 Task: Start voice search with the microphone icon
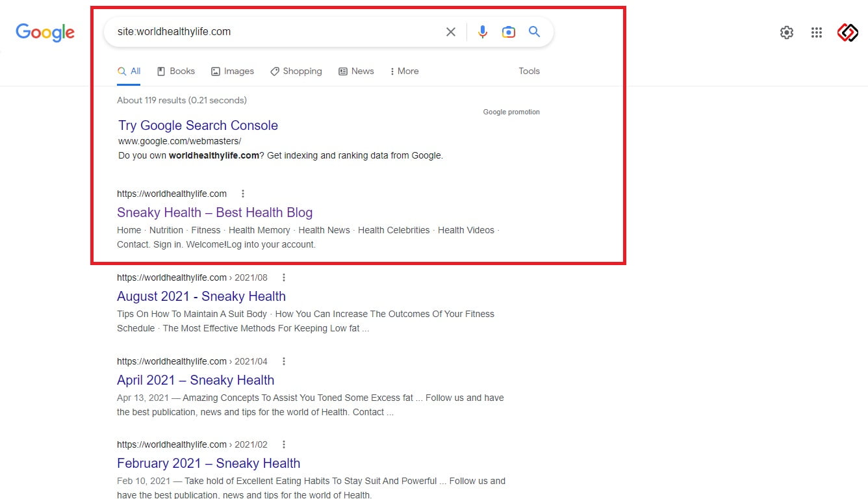click(483, 32)
